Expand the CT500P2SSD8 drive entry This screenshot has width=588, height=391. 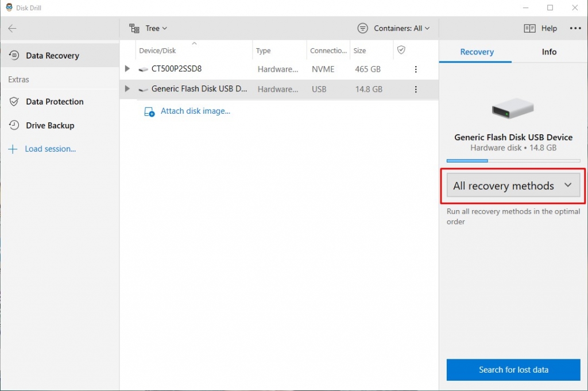pyautogui.click(x=127, y=69)
